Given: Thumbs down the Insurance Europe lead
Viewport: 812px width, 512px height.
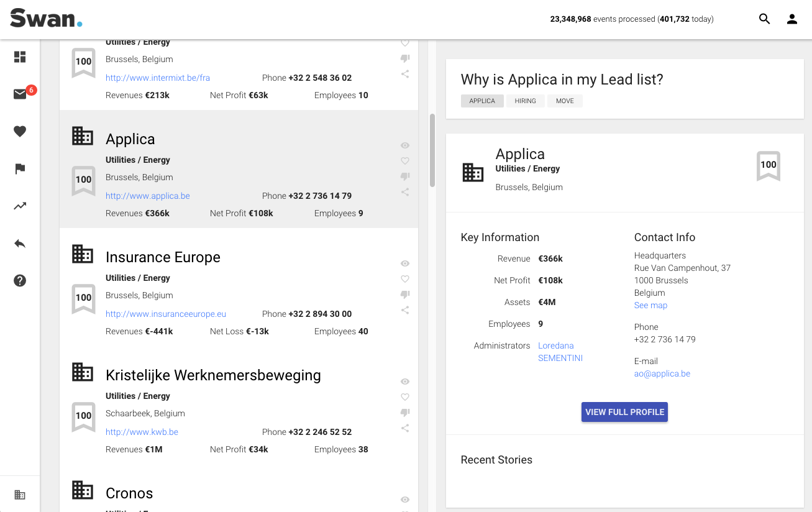Looking at the screenshot, I should pos(405,295).
